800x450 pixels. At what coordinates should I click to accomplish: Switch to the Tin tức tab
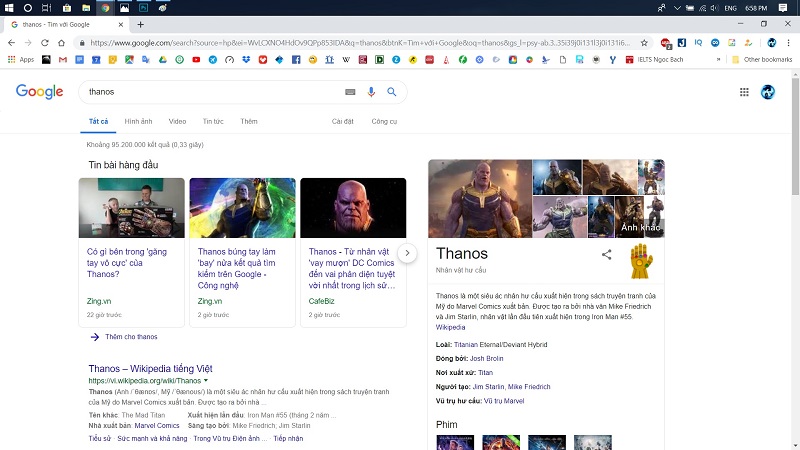pos(213,121)
